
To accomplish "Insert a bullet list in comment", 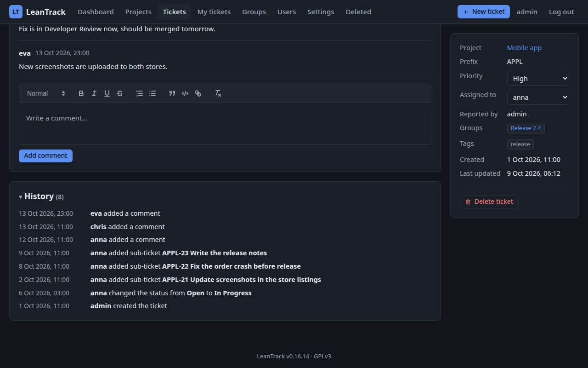I will point(153,93).
